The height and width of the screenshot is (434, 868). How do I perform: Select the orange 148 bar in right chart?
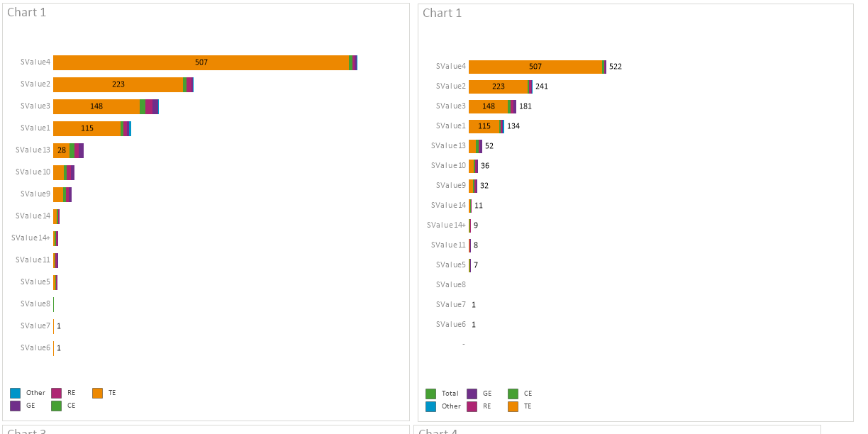point(488,106)
